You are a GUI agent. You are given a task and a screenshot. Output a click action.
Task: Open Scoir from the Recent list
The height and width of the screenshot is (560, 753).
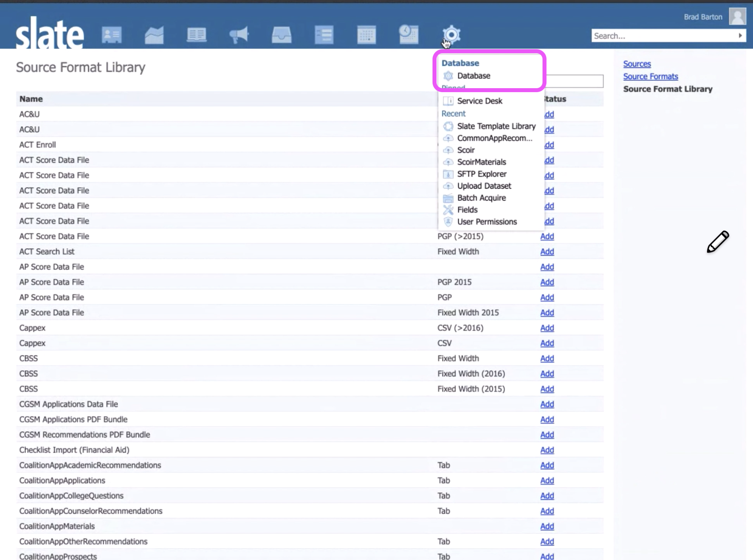click(465, 150)
